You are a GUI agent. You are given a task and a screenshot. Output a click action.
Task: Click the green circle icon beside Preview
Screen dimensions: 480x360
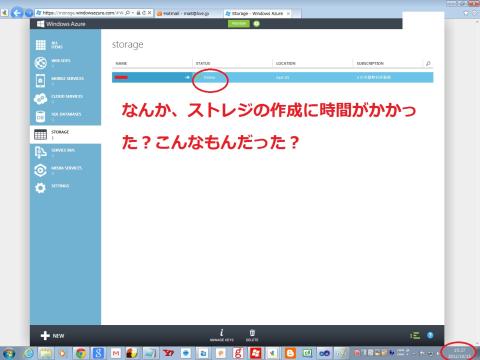[x=256, y=24]
